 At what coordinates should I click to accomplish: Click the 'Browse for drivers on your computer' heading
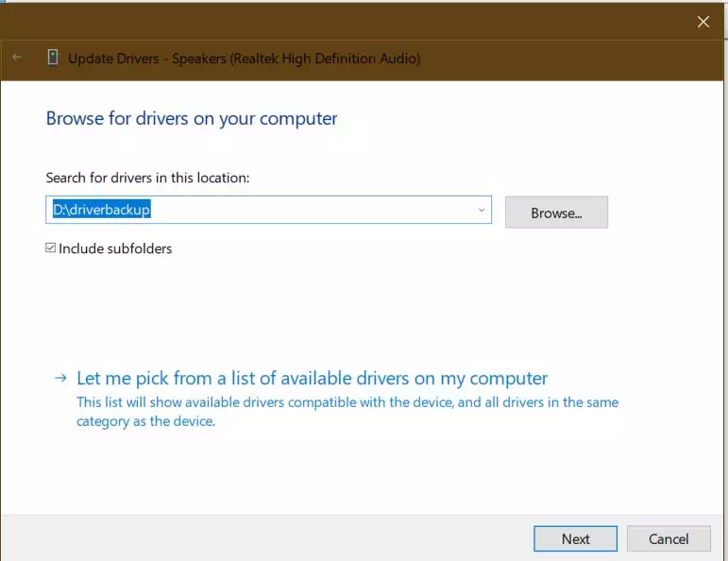(192, 118)
